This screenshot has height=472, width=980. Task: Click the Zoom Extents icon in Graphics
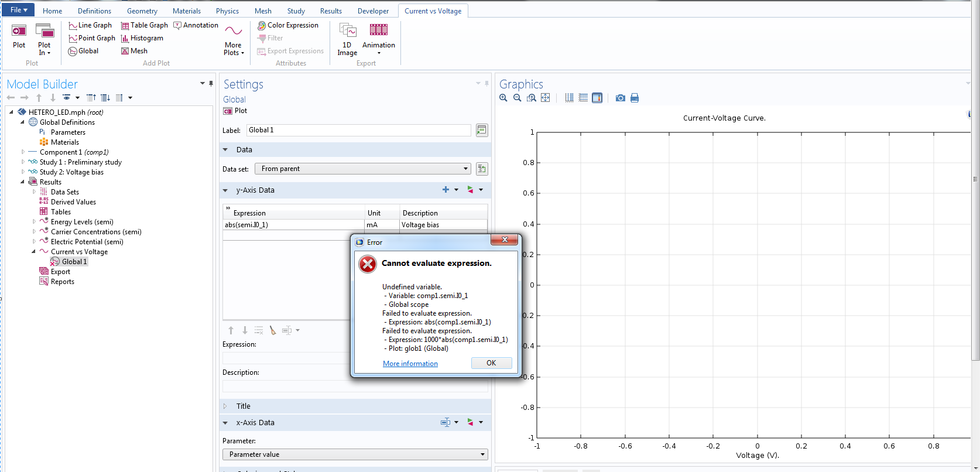(x=545, y=98)
